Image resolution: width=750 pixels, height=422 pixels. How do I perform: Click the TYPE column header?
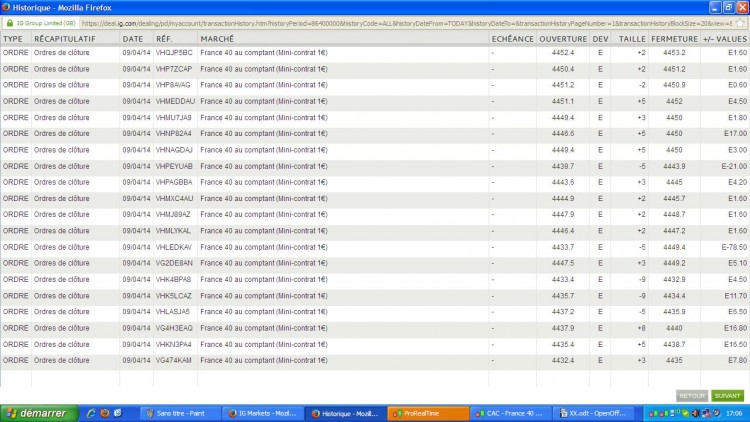tap(13, 39)
